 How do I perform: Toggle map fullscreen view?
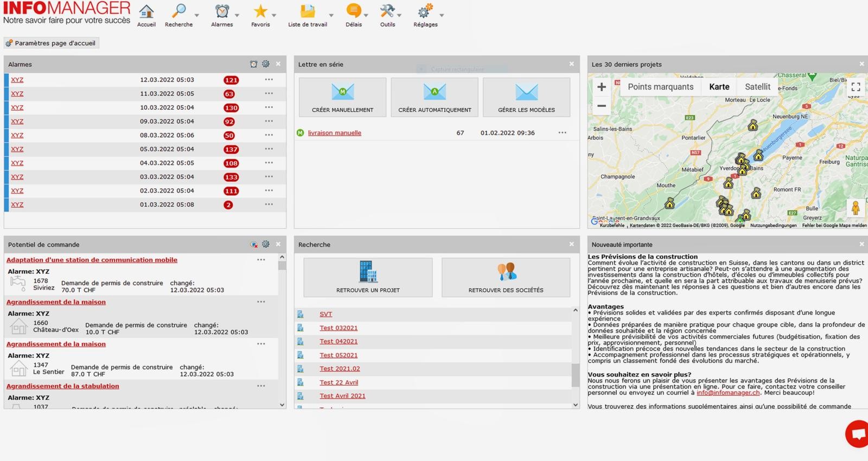856,87
